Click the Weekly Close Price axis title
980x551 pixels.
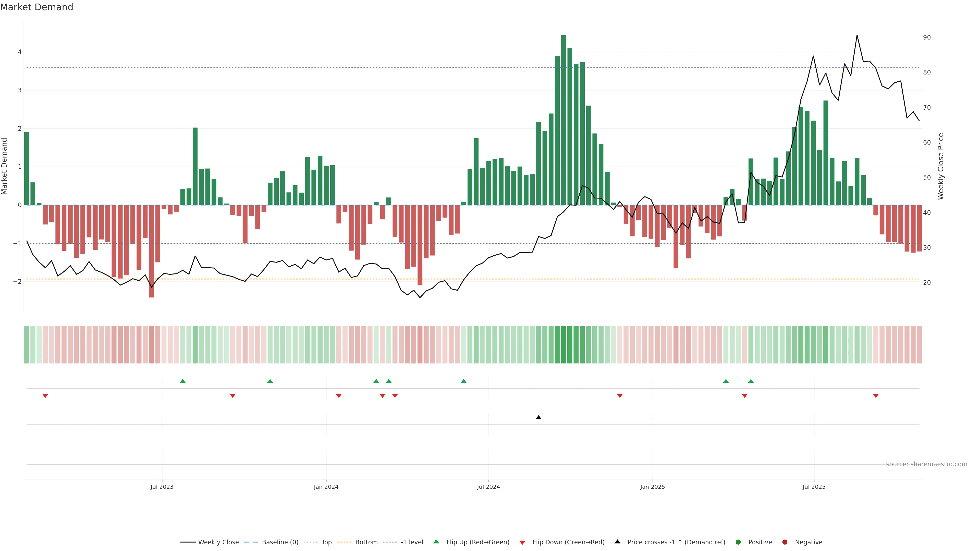pos(940,166)
